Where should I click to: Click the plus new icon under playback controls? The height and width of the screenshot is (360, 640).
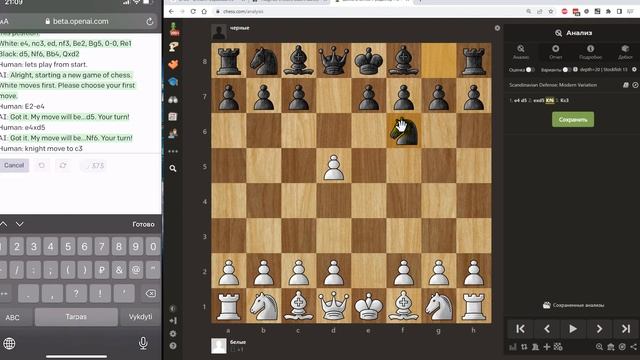[x=547, y=347]
